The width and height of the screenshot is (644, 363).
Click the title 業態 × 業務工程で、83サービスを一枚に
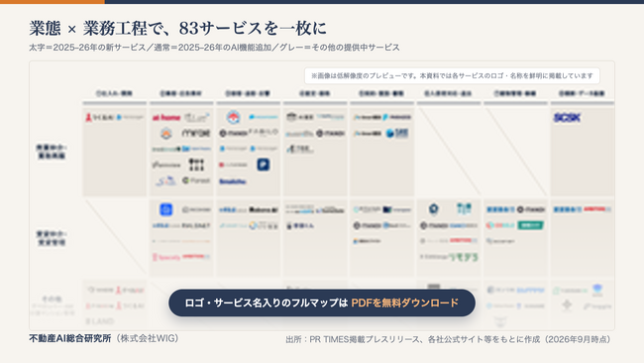point(177,29)
